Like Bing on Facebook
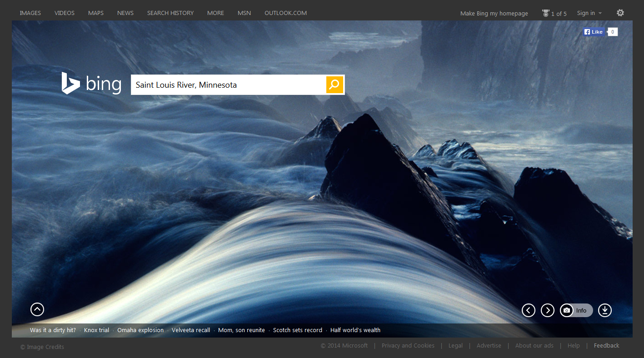The image size is (644, 358). [594, 32]
